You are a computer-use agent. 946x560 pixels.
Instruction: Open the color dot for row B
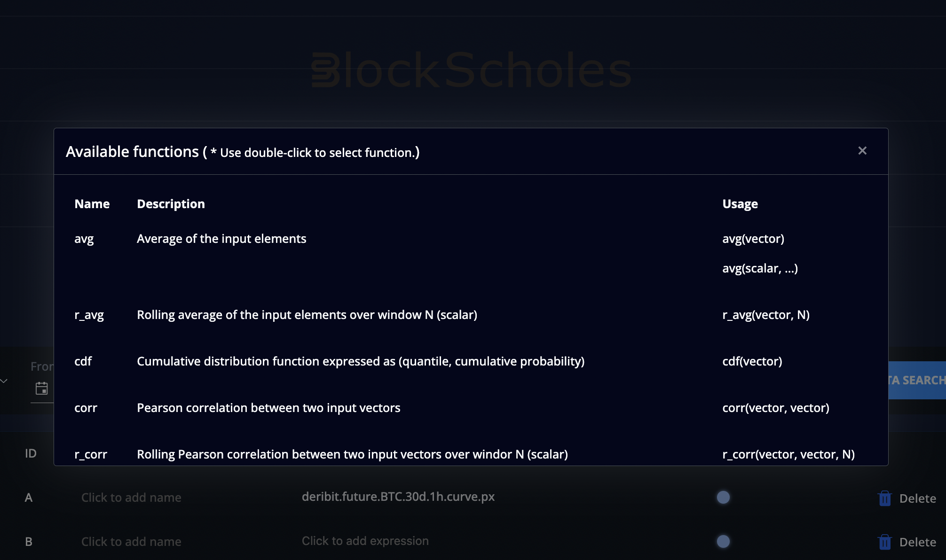coord(723,541)
